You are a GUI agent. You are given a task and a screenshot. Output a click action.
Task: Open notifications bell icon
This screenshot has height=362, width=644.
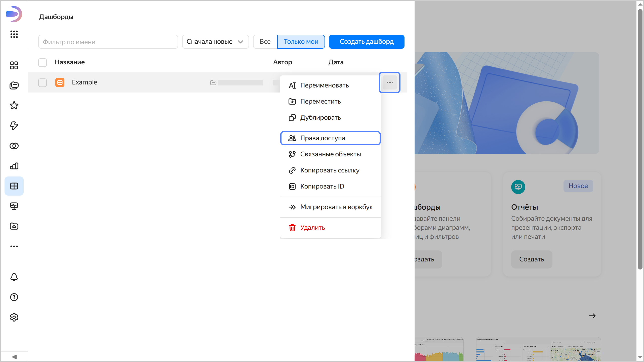point(14,277)
